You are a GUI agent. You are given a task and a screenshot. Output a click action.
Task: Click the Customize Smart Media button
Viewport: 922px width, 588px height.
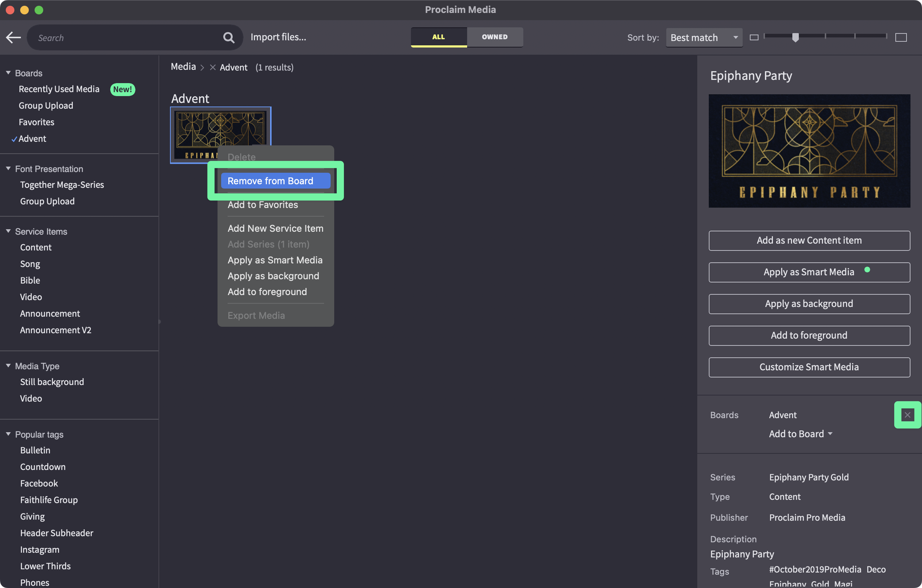(x=809, y=367)
